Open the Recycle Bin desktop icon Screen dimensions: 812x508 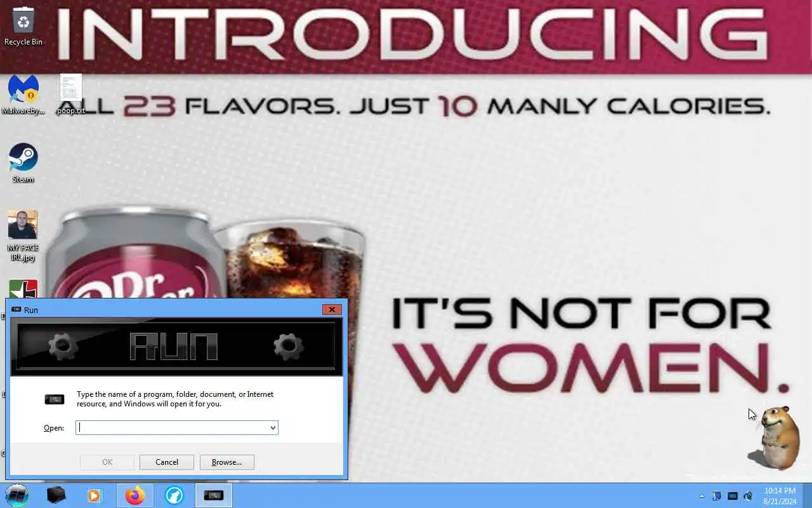[23, 26]
